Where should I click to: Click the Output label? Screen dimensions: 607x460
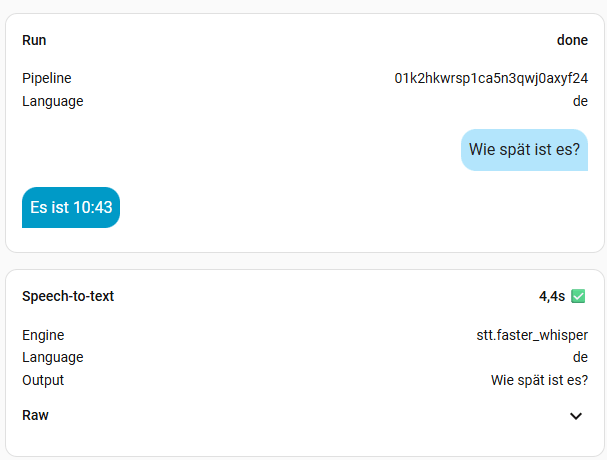pos(43,380)
